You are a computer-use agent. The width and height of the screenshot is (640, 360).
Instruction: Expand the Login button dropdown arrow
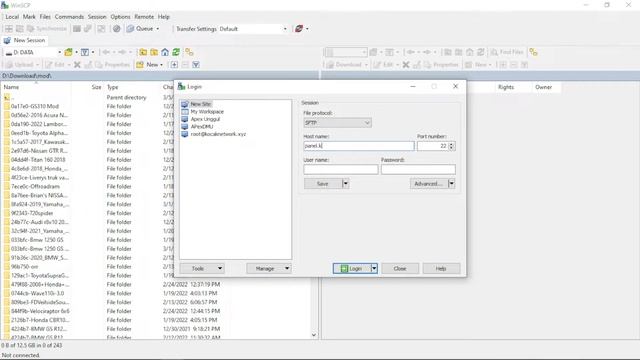pyautogui.click(x=374, y=268)
